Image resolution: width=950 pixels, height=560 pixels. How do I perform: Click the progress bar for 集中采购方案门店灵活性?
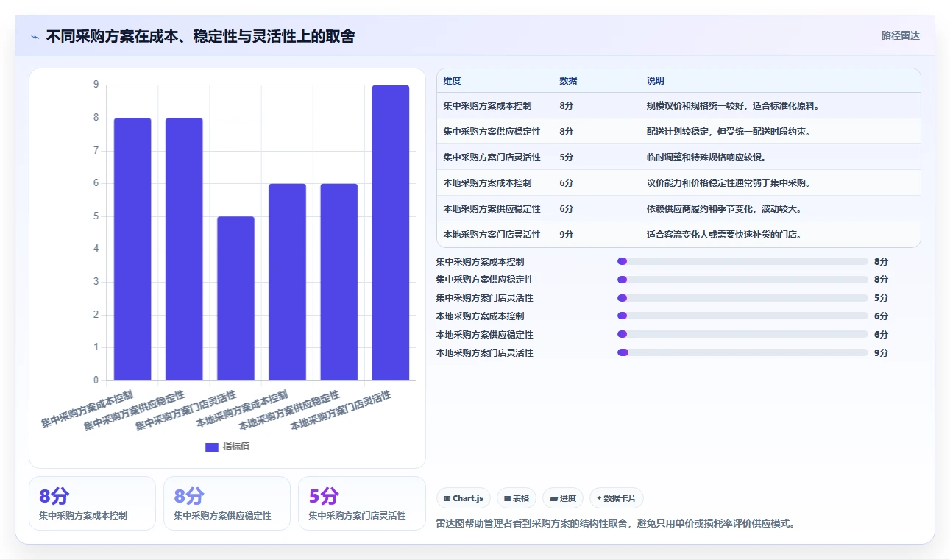[x=742, y=298]
